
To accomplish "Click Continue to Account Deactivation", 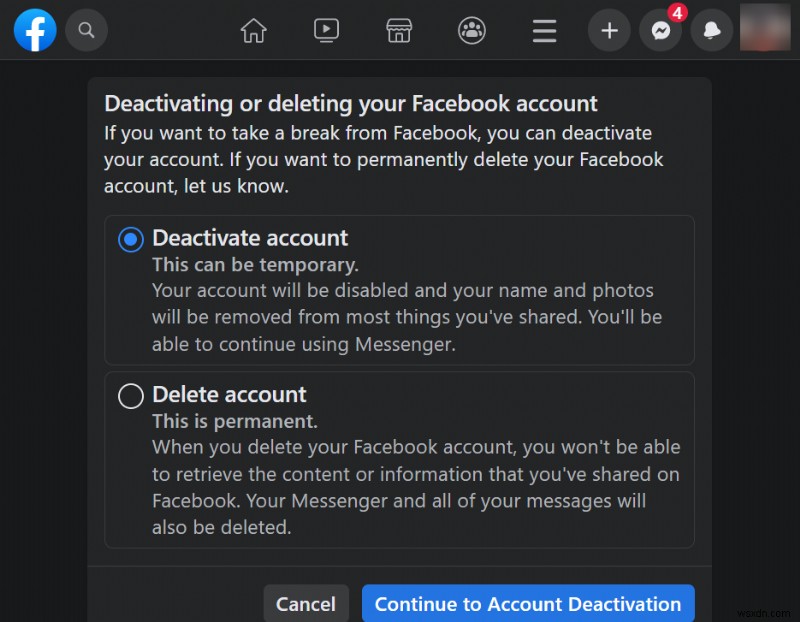I will [x=528, y=604].
